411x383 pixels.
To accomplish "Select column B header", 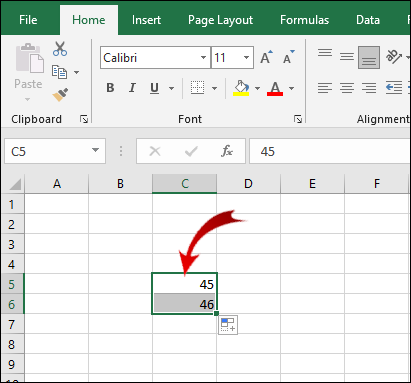I will [x=120, y=184].
